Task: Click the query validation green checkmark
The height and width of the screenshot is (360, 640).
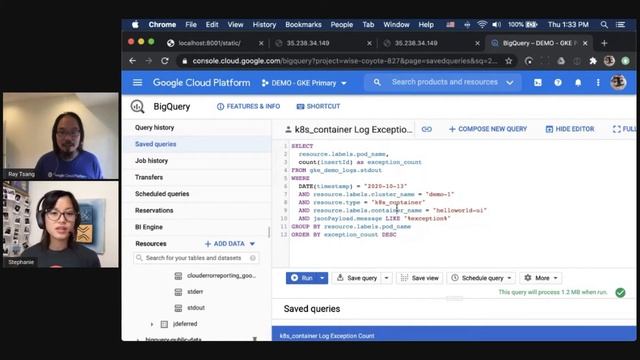Action: click(620, 292)
